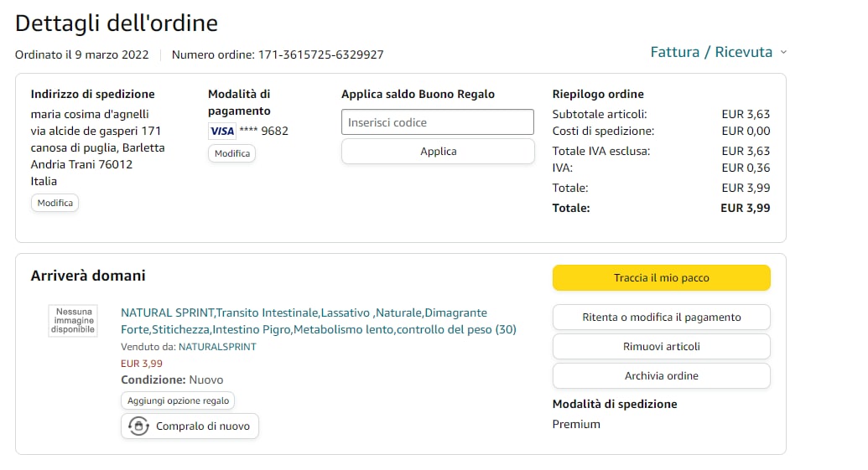
Task: Click the Compralo di nuovo button label
Action: 203,426
